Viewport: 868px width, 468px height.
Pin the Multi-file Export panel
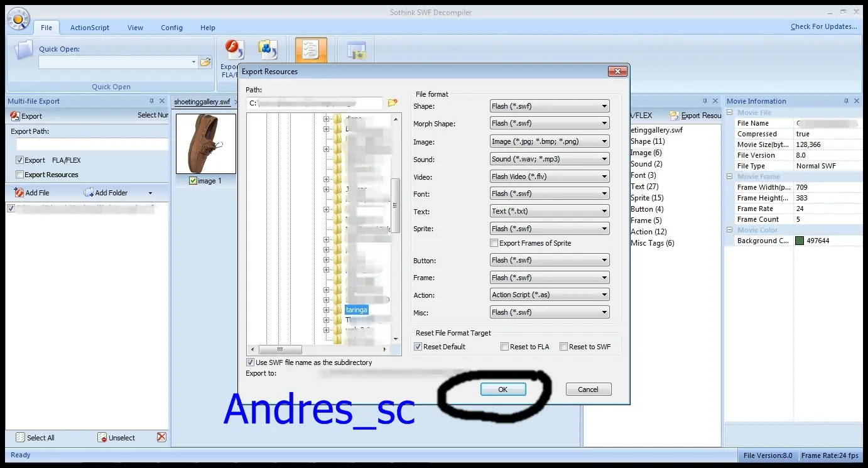tap(151, 101)
